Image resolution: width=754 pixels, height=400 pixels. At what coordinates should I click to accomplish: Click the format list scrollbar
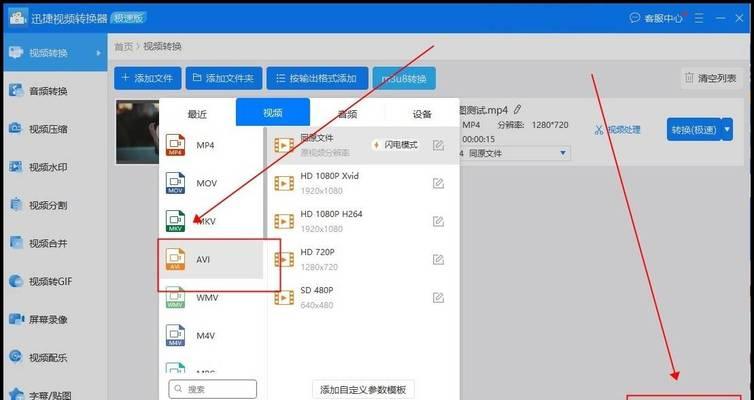[264, 183]
